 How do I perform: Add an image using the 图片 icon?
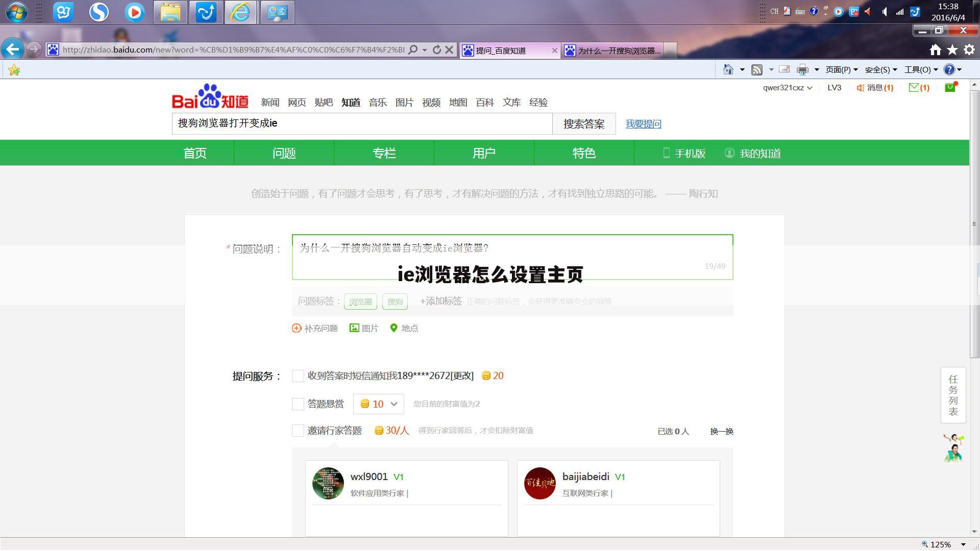click(x=364, y=328)
